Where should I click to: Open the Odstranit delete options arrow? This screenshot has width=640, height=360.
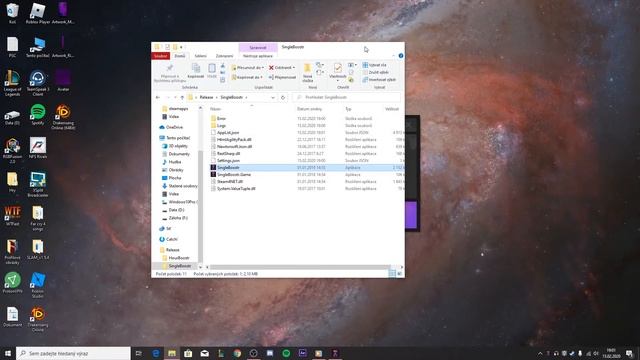pos(293,68)
